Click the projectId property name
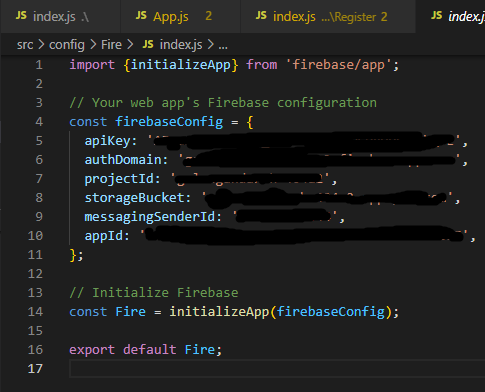Image resolution: width=485 pixels, height=392 pixels. coord(119,179)
